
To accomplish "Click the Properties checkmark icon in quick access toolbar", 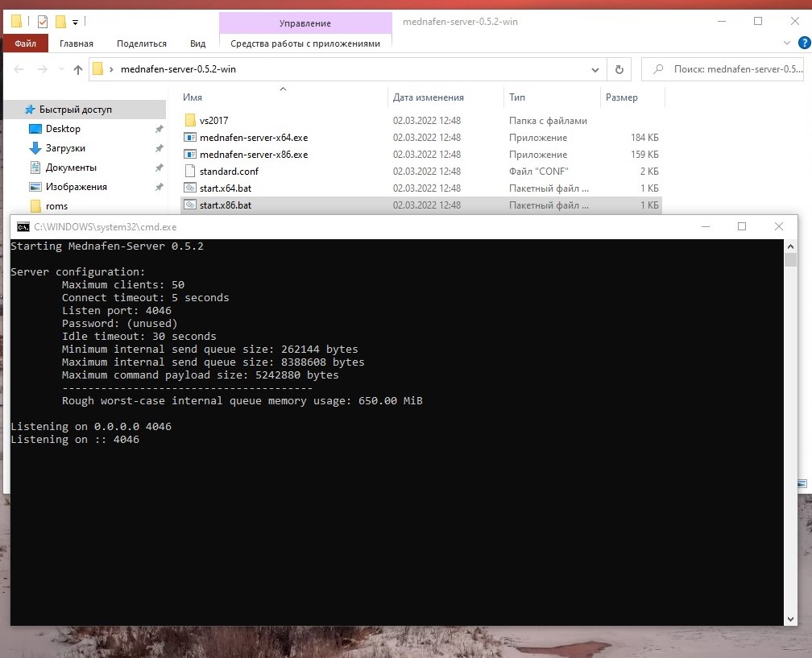I will pos(43,22).
